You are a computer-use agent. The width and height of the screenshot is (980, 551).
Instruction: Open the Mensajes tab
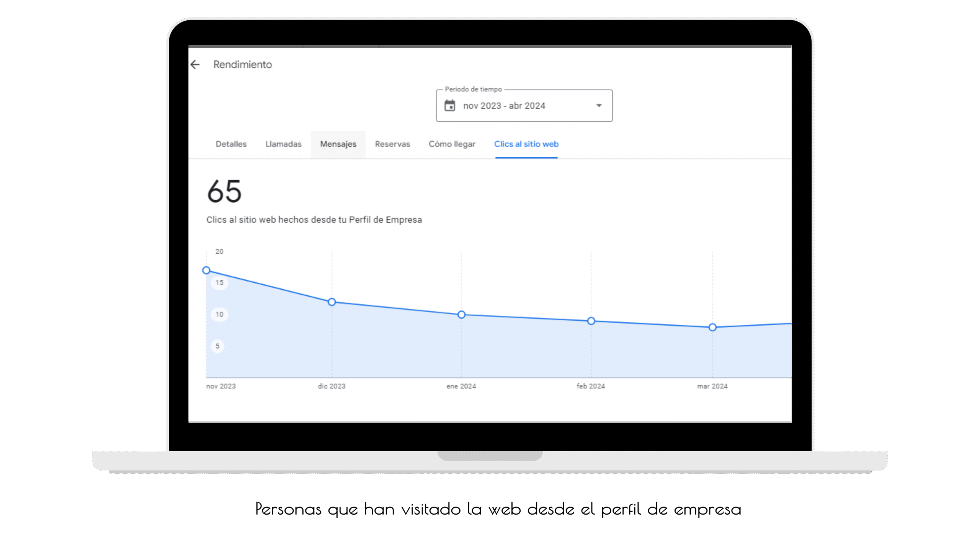coord(338,144)
